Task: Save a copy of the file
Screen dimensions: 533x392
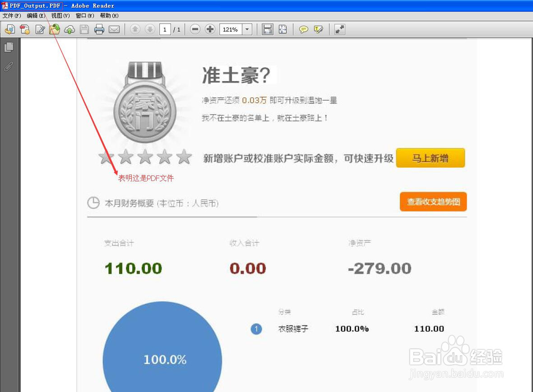Action: tap(84, 29)
